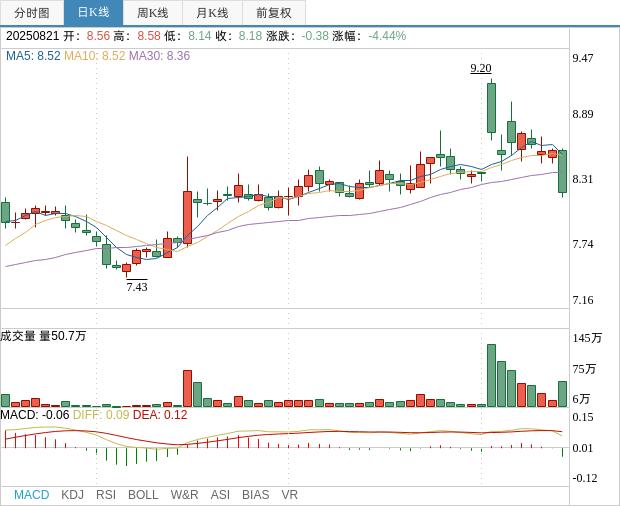
Task: Switch to the 分时图 tab
Action: click(32, 13)
